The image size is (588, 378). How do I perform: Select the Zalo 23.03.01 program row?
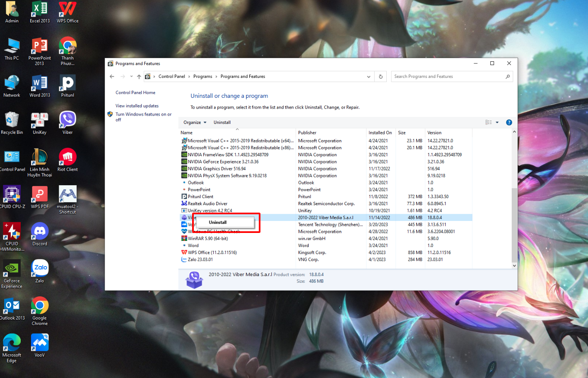tap(326, 259)
